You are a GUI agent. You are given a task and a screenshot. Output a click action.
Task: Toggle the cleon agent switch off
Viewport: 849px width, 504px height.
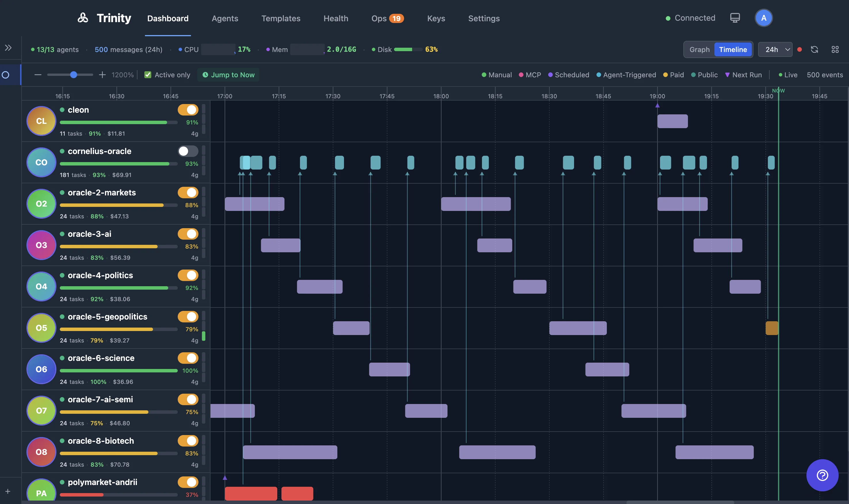pos(188,110)
